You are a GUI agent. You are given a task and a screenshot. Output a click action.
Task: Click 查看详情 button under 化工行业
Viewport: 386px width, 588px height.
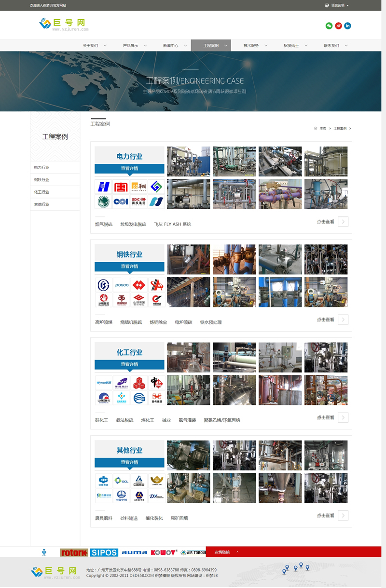129,364
